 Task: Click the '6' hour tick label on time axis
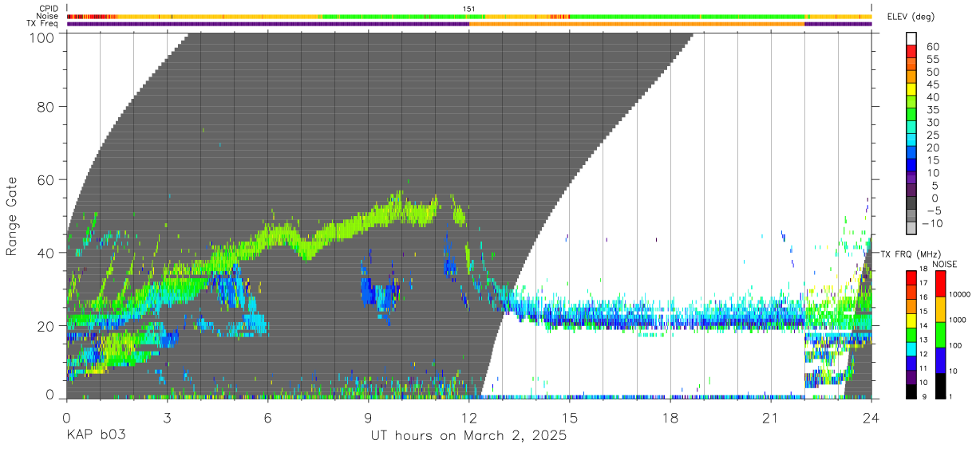[x=267, y=418]
